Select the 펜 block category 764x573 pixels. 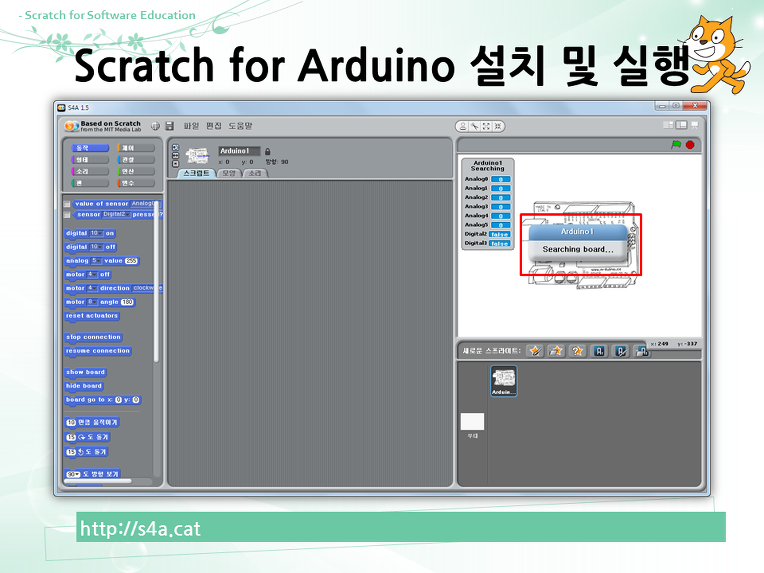pos(90,183)
